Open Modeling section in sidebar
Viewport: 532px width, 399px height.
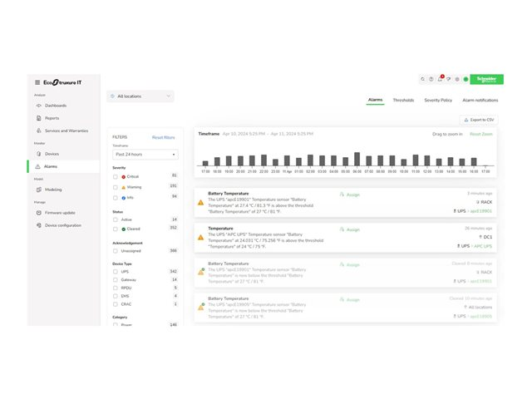click(53, 190)
